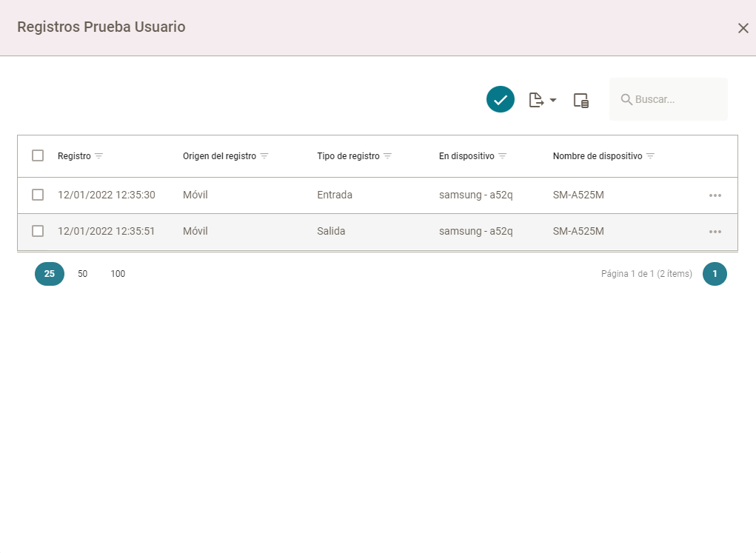Select the 12:35:30 Entrada row checkbox

(38, 195)
